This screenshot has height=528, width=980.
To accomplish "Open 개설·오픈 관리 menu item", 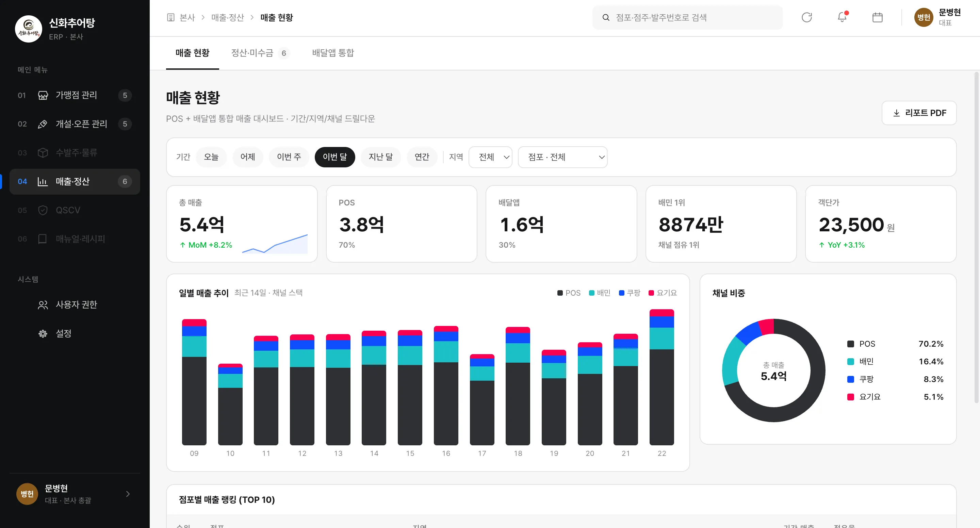I will (x=75, y=124).
